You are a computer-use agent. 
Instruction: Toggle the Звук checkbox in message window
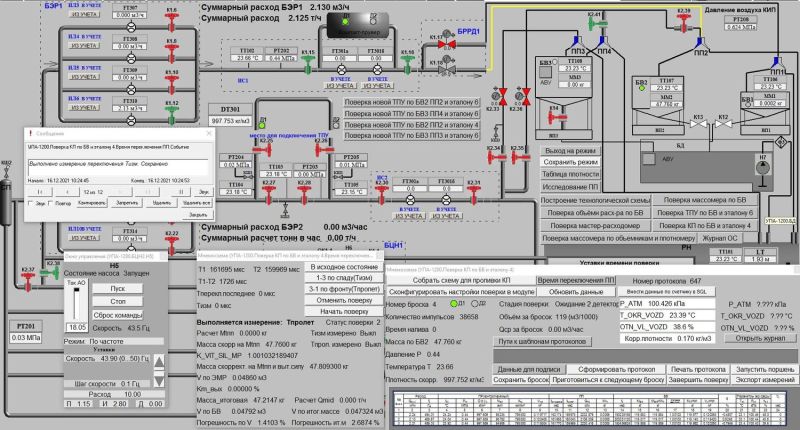(x=30, y=202)
